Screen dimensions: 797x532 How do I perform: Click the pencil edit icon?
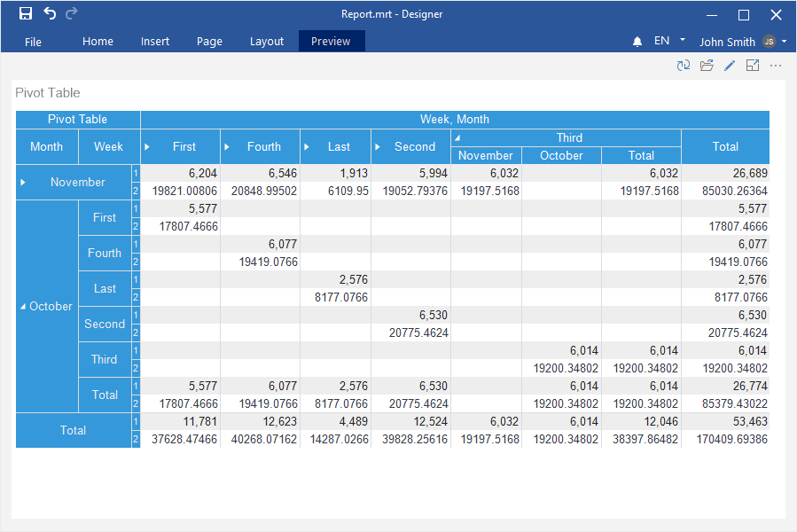click(730, 66)
